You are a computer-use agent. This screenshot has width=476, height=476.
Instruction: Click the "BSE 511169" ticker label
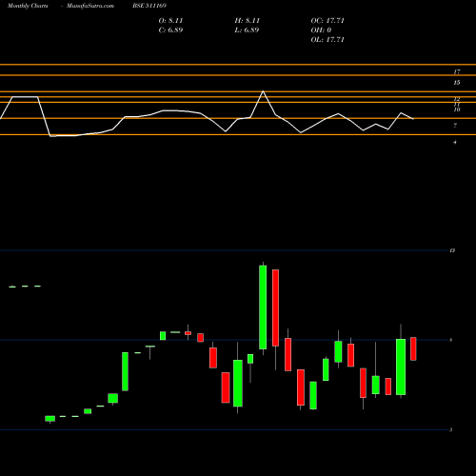(x=149, y=6)
